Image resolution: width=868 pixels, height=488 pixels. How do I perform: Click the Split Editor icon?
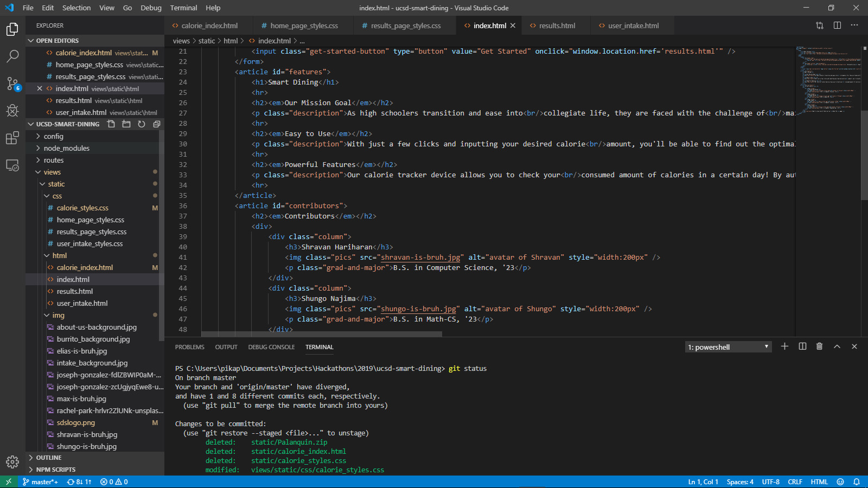coord(837,25)
